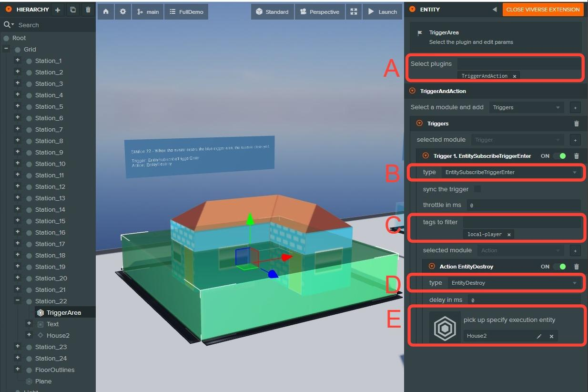Edit House2 entity with pencil icon
The height and width of the screenshot is (392, 588).
pos(539,336)
